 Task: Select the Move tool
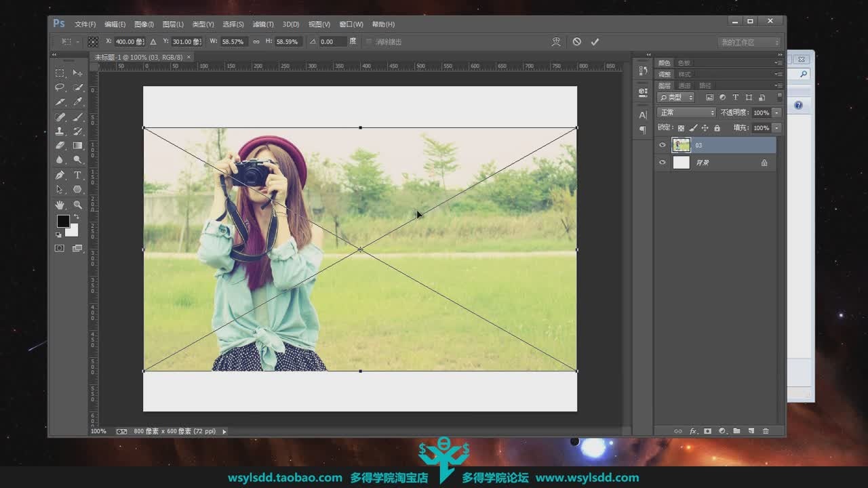[77, 73]
